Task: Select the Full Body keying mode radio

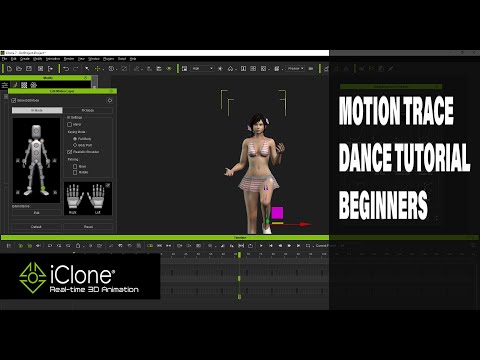Action: [75, 139]
